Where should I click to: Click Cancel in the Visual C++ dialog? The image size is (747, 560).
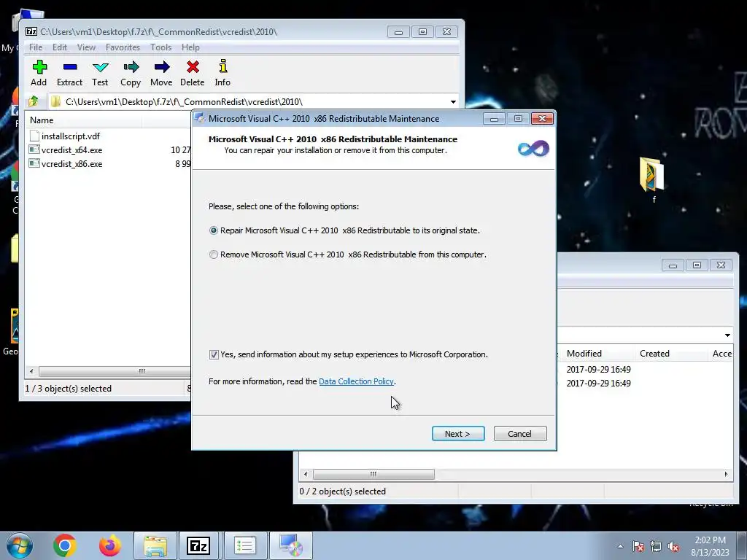click(519, 434)
